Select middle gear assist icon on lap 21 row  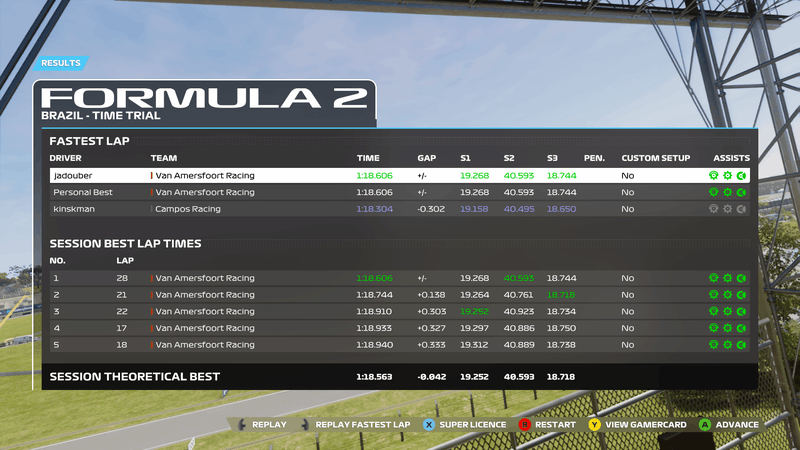tap(728, 295)
